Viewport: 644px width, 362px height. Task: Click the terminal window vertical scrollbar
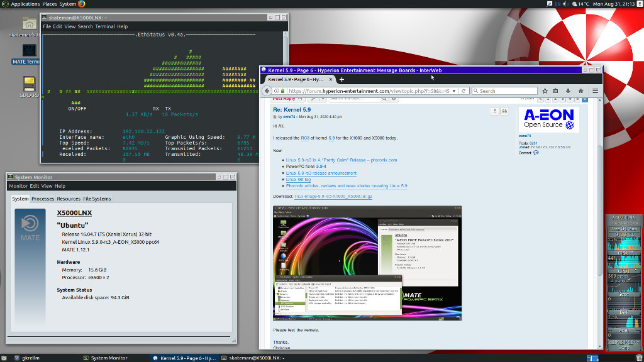tap(286, 96)
